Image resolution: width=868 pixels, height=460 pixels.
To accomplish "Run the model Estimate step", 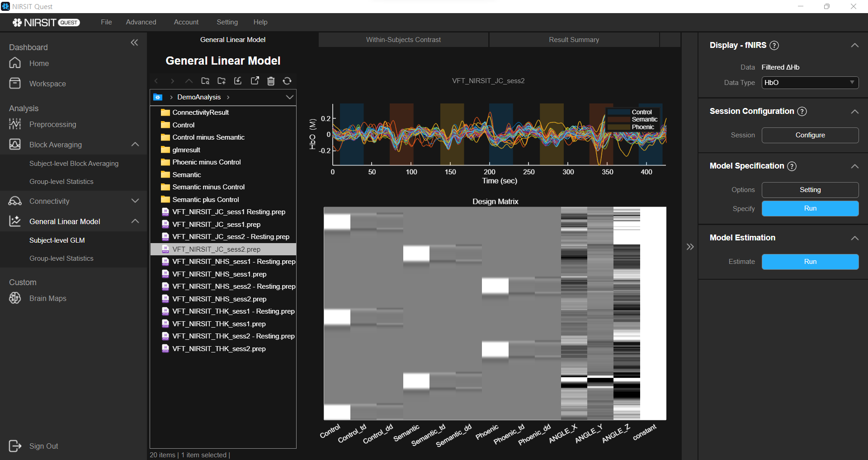I will pos(810,262).
